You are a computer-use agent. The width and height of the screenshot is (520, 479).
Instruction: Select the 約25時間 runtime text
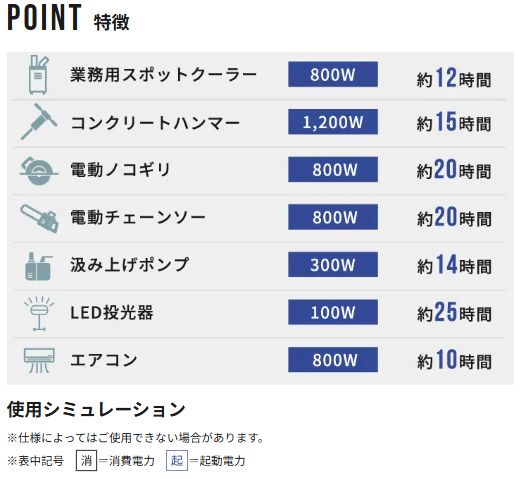(x=454, y=312)
